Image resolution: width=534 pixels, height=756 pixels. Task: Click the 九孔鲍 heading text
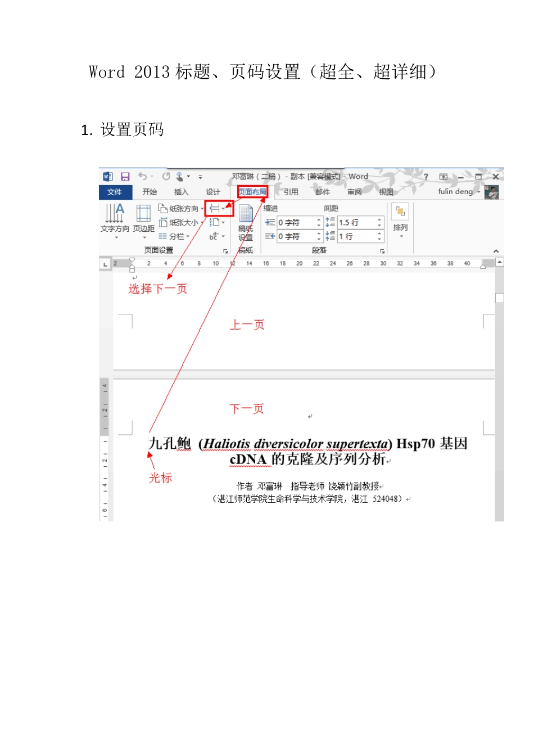(170, 444)
